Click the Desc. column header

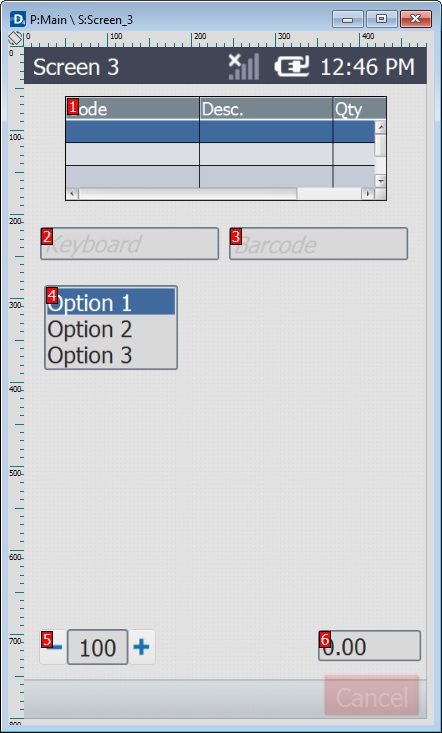266,109
